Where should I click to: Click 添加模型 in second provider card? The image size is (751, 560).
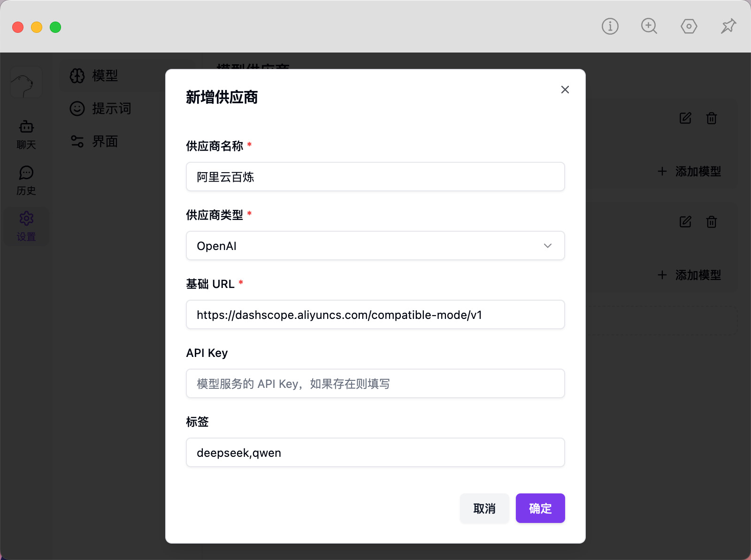click(x=689, y=275)
